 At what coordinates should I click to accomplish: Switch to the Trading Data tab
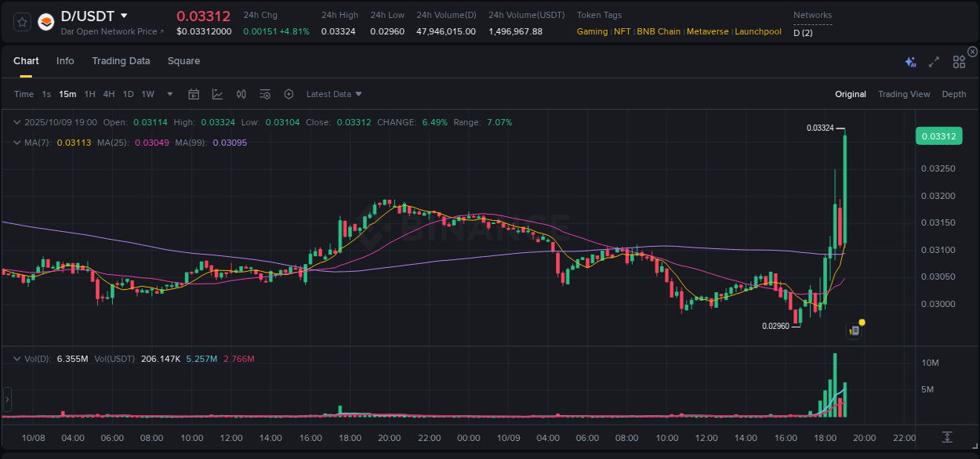point(121,61)
